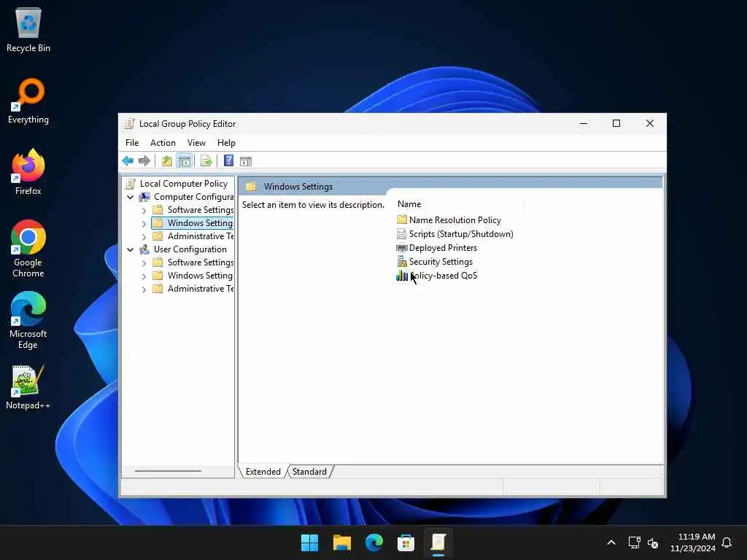Screen dimensions: 747x560
Task: Open the taskbar clock and date
Action: coord(693,542)
